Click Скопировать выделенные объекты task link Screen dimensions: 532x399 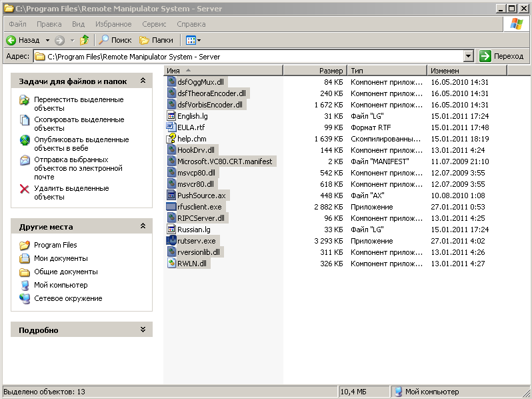pyautogui.click(x=79, y=124)
